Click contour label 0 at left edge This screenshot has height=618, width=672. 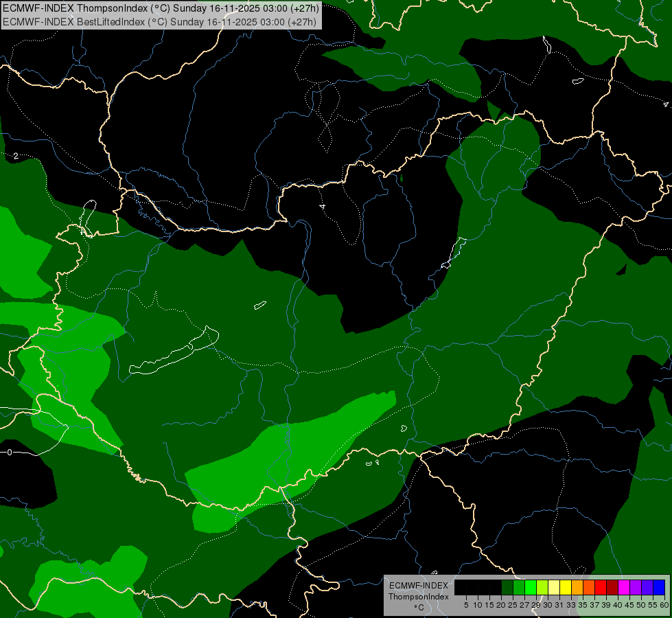(x=10, y=452)
